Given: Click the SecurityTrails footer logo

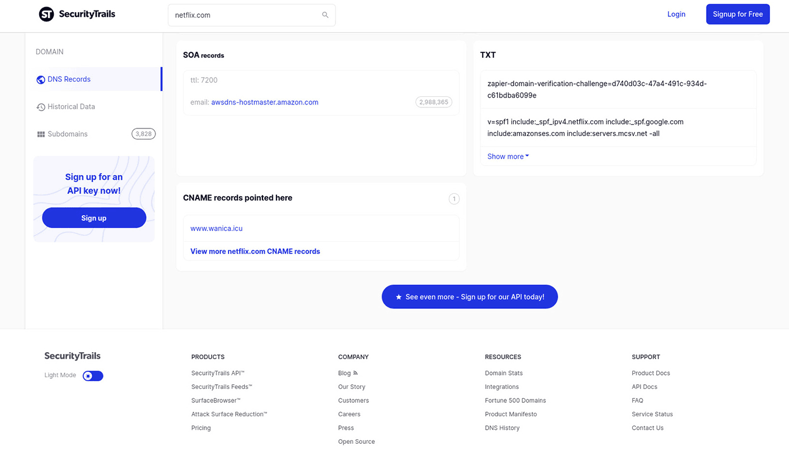Looking at the screenshot, I should 72,356.
